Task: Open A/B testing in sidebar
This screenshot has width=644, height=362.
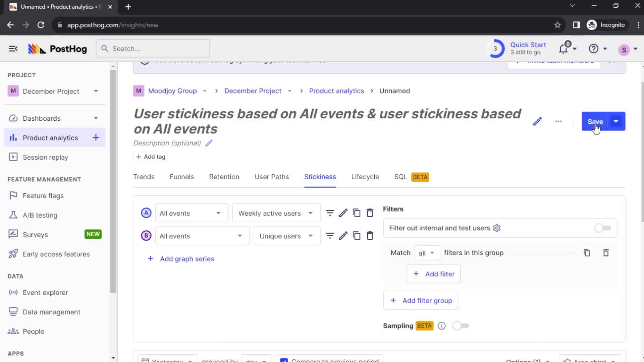Action: pyautogui.click(x=54, y=215)
